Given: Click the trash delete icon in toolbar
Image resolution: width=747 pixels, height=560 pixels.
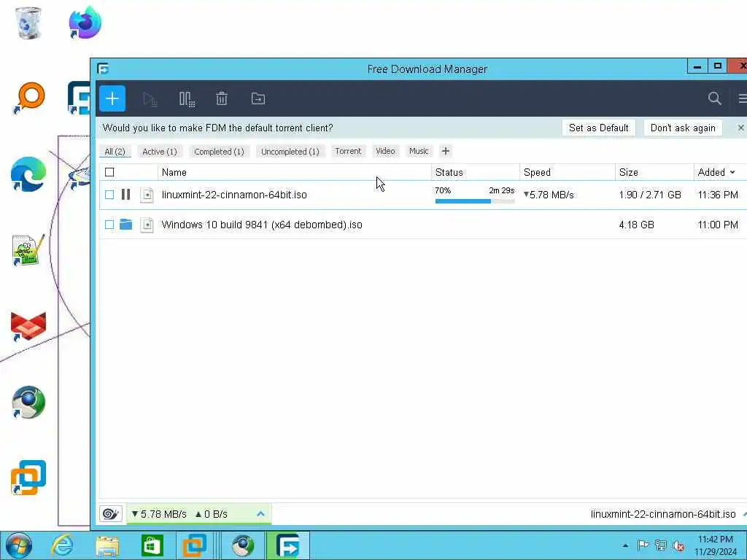Looking at the screenshot, I should click(x=222, y=98).
